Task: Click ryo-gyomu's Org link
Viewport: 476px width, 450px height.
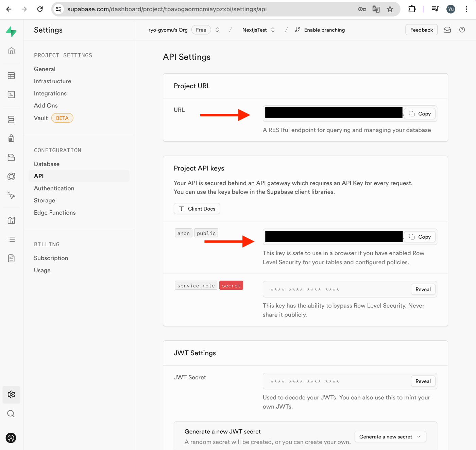Action: coord(168,30)
